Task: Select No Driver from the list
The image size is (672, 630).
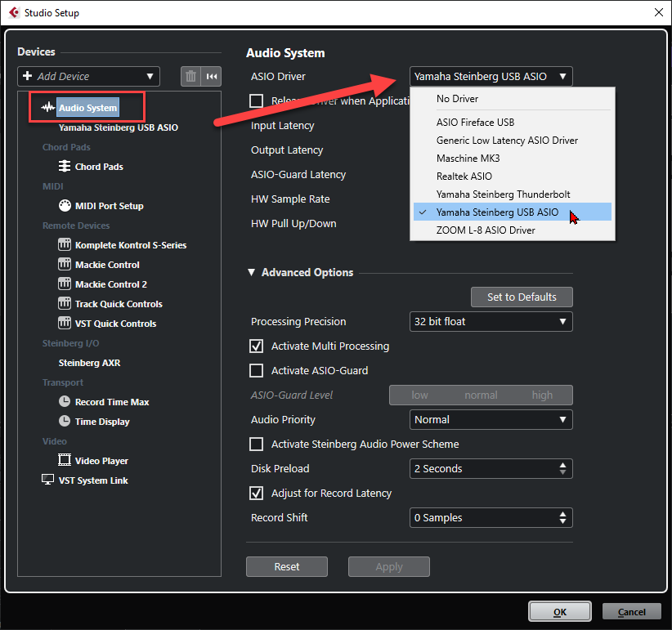Action: click(x=513, y=99)
